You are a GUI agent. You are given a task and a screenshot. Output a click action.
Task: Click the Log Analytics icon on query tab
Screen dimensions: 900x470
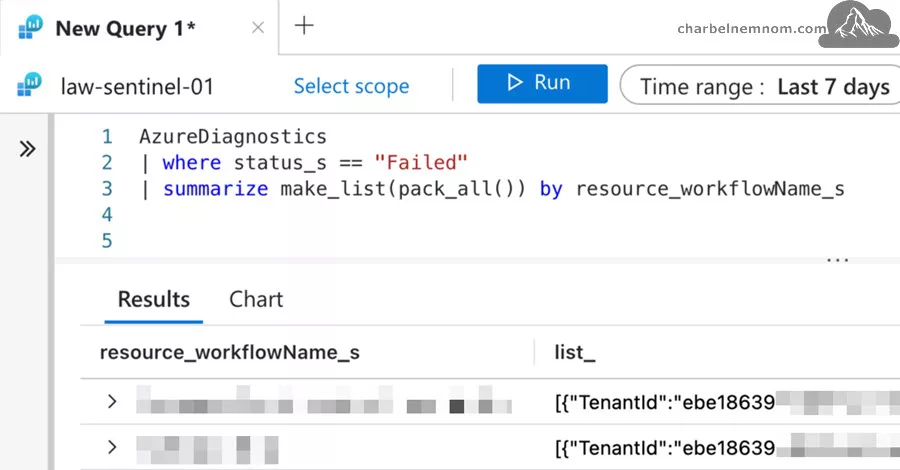(x=30, y=27)
